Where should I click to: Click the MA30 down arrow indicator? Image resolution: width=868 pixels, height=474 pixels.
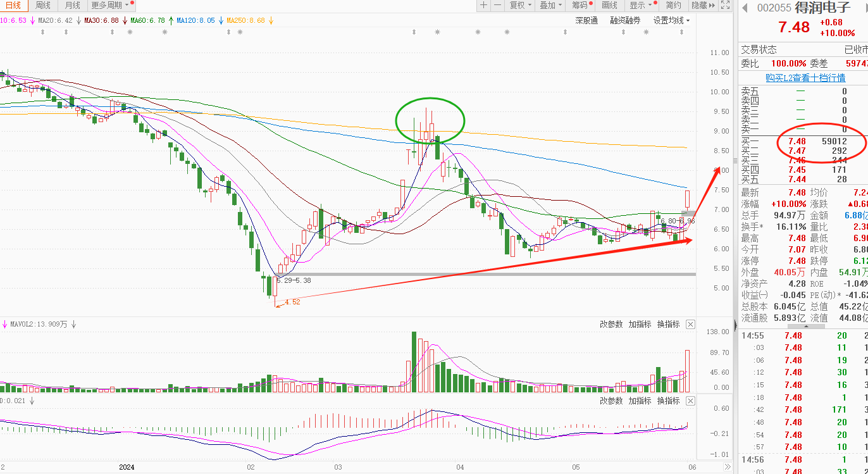tap(125, 20)
